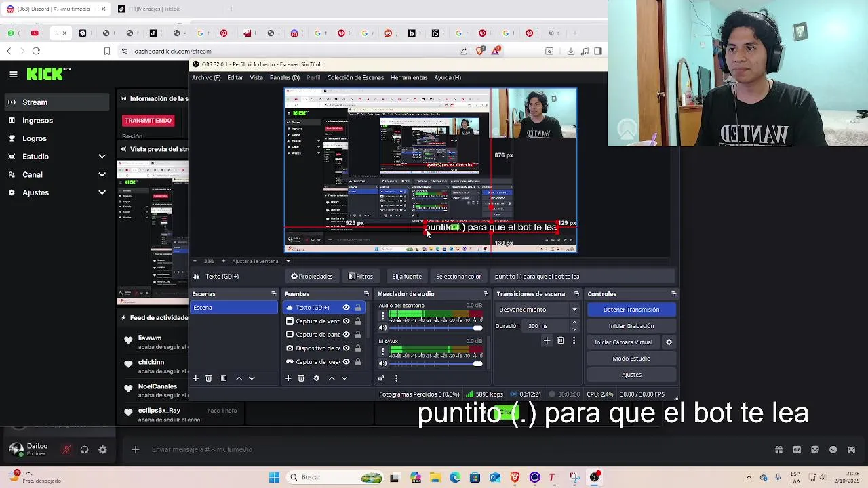Open the Discord GIF picker

[797, 449]
